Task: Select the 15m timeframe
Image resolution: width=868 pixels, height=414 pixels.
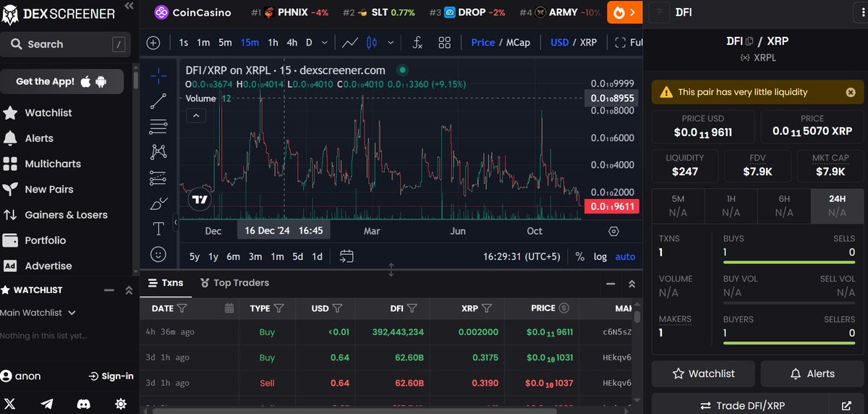Action: click(250, 43)
